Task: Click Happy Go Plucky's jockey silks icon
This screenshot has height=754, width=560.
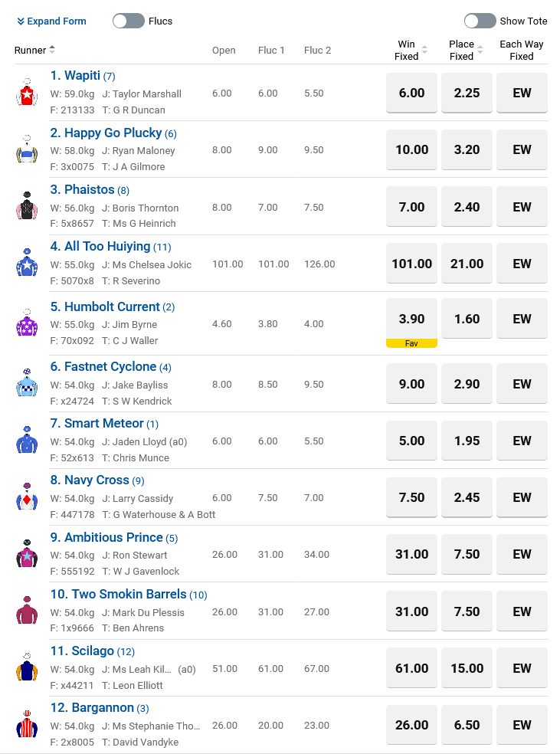Action: click(27, 149)
